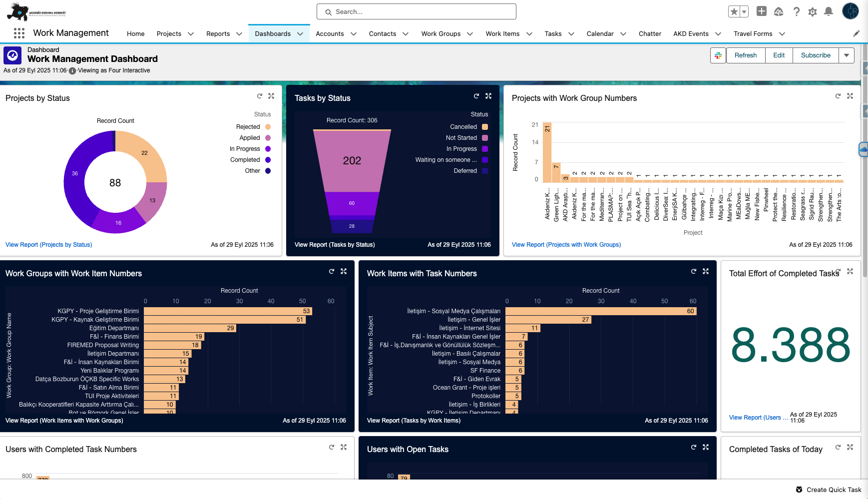Open the Setup gear menu
The height and width of the screenshot is (499, 868).
tap(813, 11)
